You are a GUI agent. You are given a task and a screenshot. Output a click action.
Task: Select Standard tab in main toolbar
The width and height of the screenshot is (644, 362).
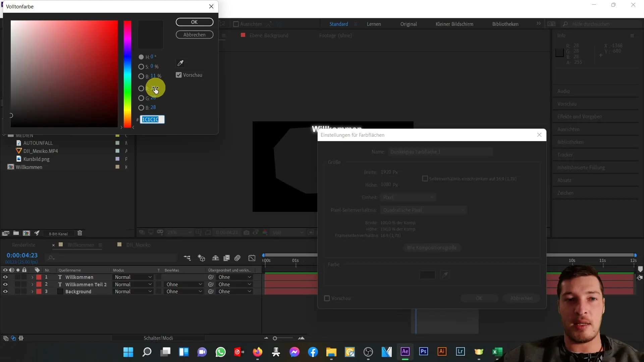click(339, 24)
